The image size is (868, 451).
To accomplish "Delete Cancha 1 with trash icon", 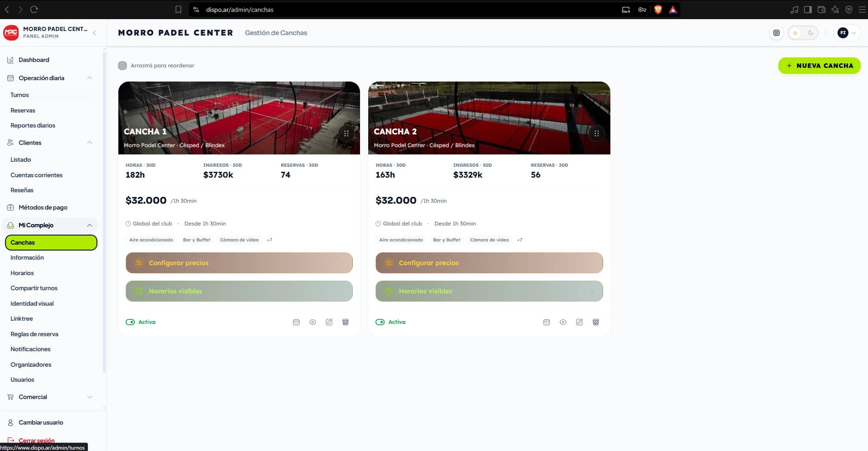I will pyautogui.click(x=345, y=322).
